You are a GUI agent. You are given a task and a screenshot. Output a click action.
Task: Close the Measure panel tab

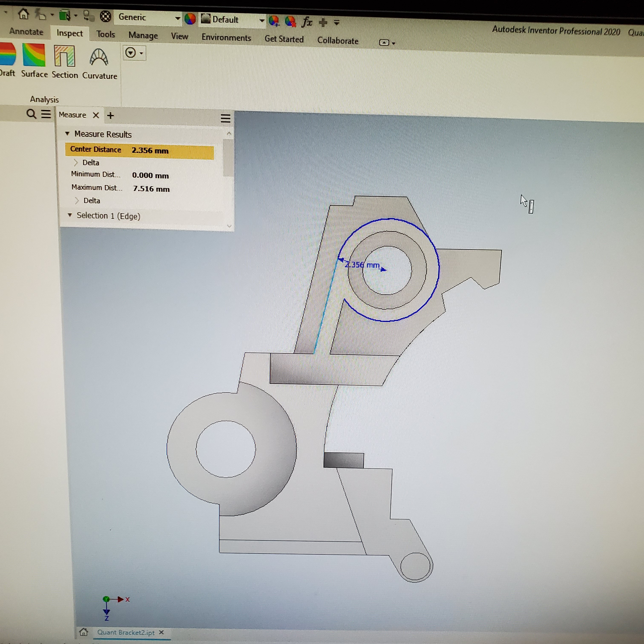click(96, 115)
